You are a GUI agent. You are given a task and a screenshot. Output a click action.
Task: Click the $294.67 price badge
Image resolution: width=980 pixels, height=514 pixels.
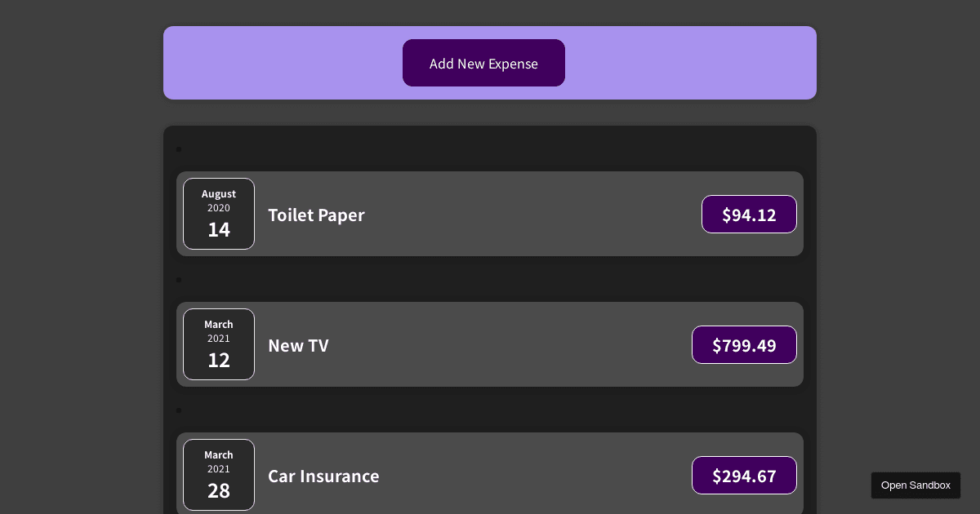[744, 476]
